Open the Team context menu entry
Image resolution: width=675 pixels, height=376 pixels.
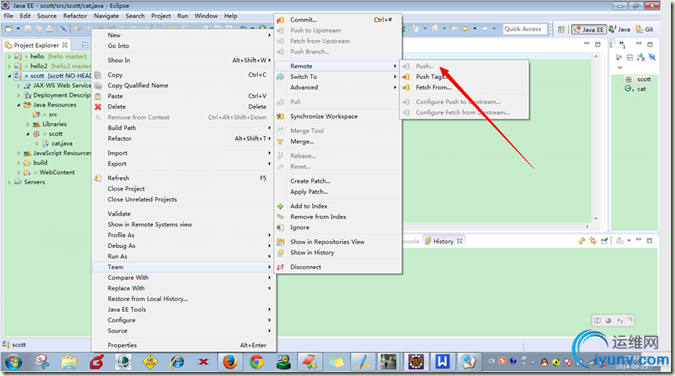tap(184, 267)
